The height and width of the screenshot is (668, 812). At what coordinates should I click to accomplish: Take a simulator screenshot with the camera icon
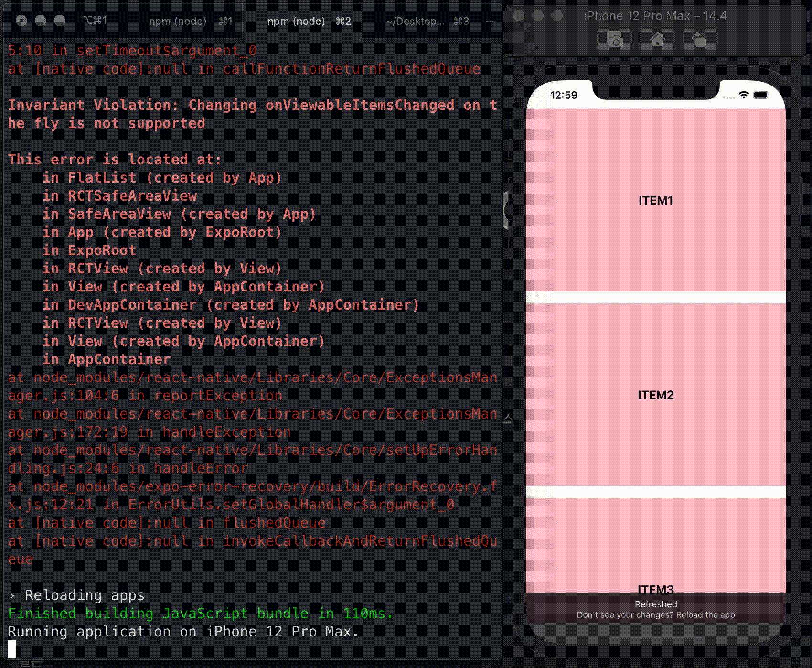click(x=615, y=40)
